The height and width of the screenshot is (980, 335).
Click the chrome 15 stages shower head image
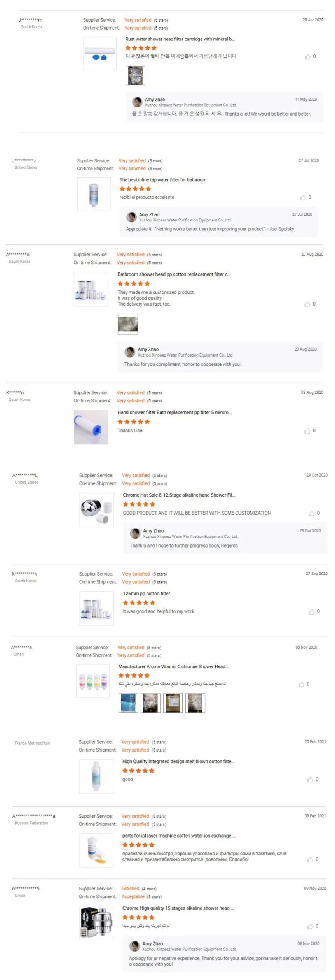(96, 923)
